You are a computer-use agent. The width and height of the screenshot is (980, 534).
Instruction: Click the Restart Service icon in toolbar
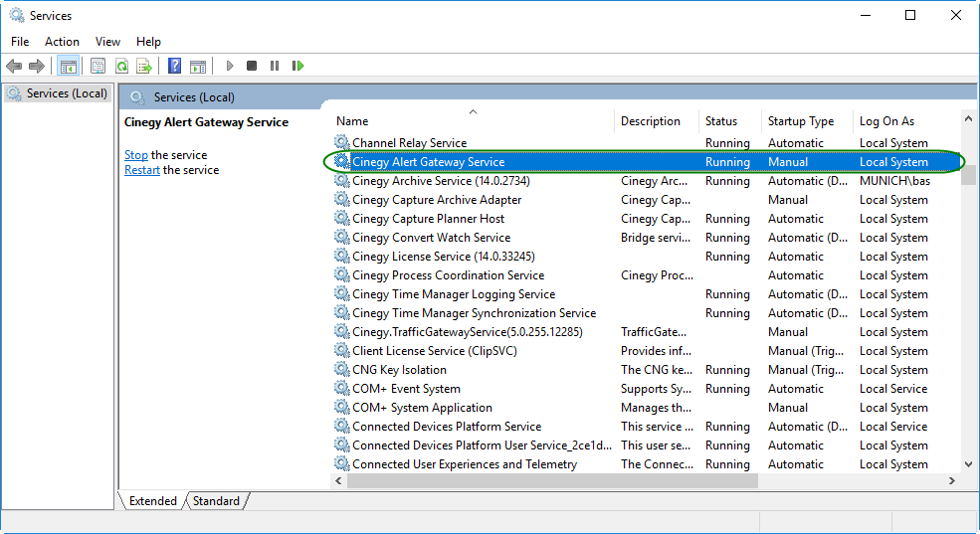pyautogui.click(x=298, y=66)
